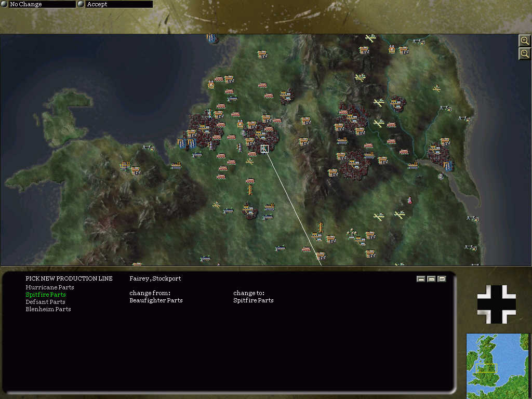
Task: Select Spitfire Parts in production list
Action: pos(46,295)
